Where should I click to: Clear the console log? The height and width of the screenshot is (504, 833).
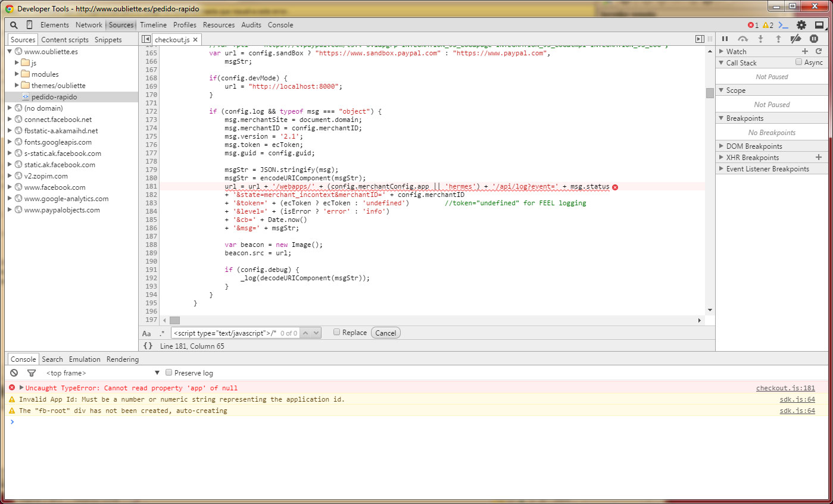[14, 373]
